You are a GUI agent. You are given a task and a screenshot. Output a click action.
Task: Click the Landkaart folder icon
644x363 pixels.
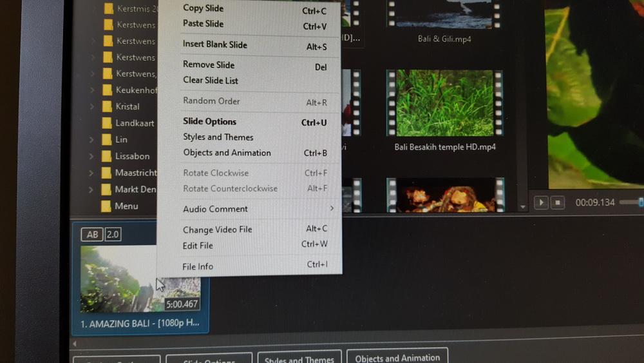[x=107, y=123]
